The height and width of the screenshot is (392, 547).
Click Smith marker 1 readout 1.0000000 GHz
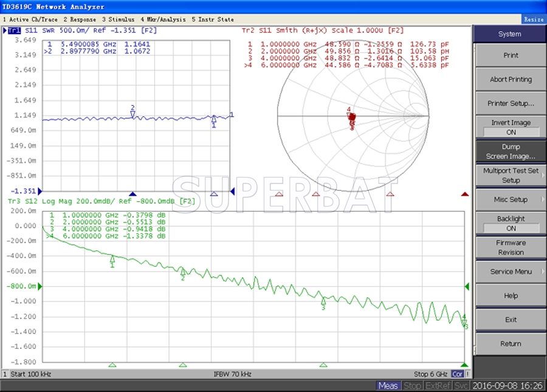[x=289, y=44]
